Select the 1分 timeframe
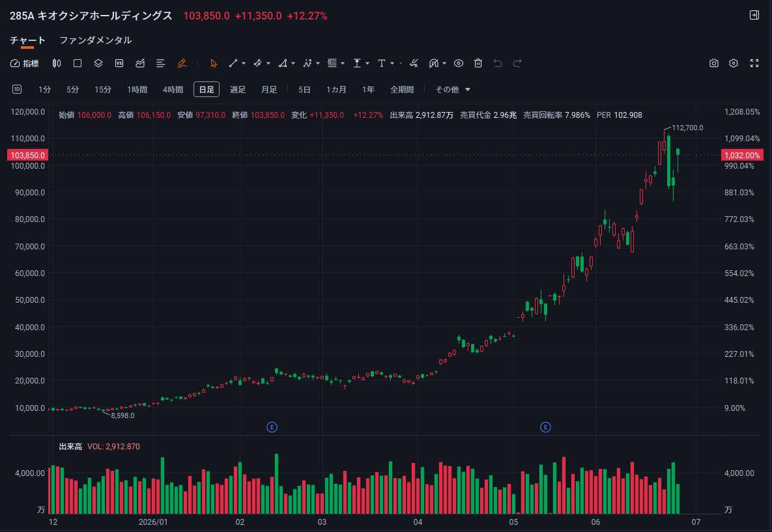The image size is (772, 532). 45,90
